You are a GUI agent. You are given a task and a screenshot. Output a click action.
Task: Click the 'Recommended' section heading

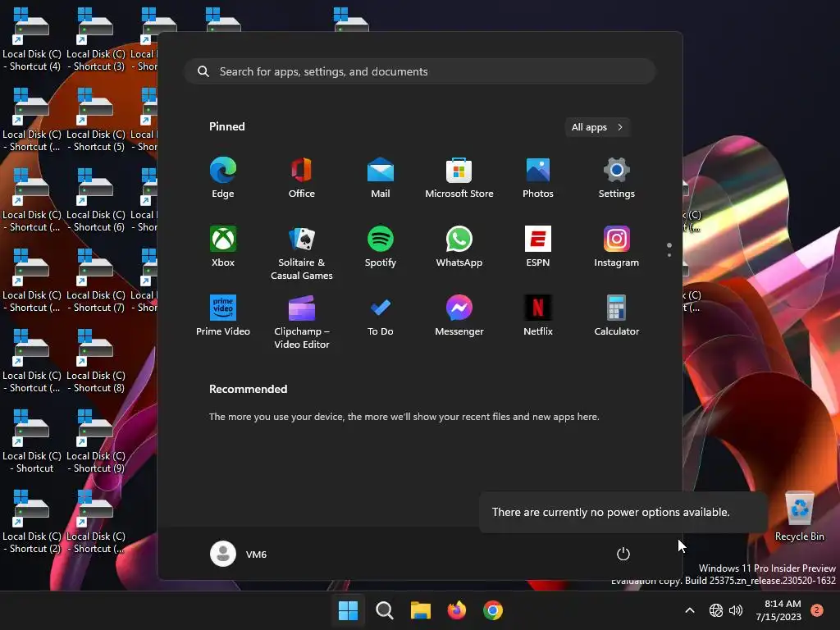[x=248, y=389]
